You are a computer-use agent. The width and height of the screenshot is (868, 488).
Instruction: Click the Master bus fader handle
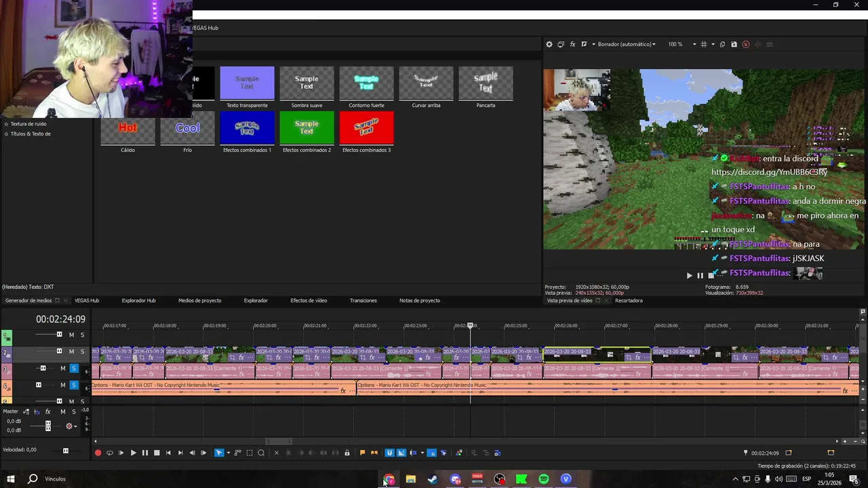tap(47, 426)
